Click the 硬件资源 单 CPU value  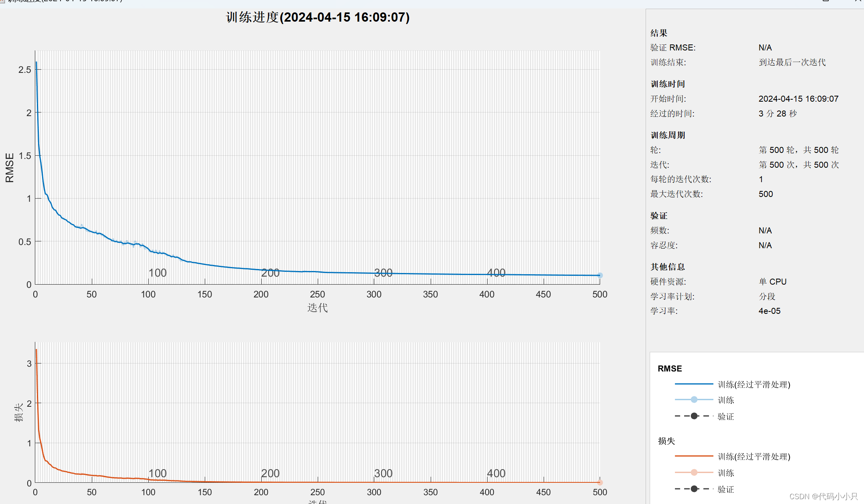pyautogui.click(x=772, y=282)
